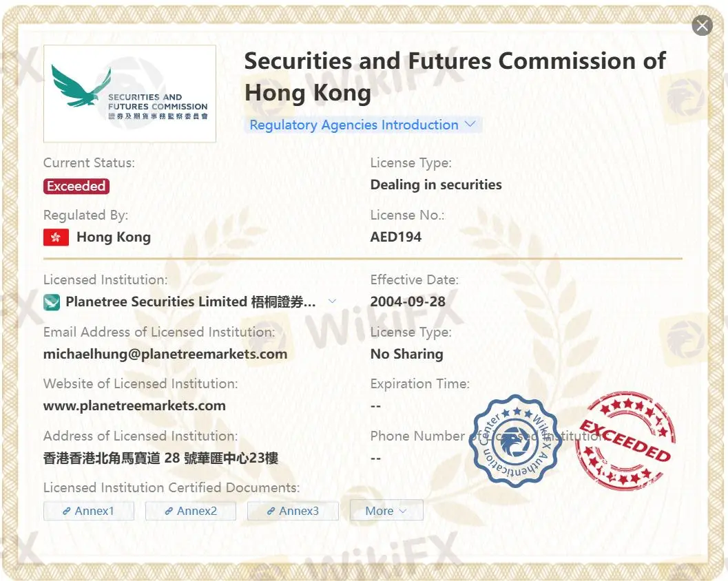Screen dimensions: 728x581
Task: Expand the licensed institution name chevron
Action: click(x=332, y=302)
